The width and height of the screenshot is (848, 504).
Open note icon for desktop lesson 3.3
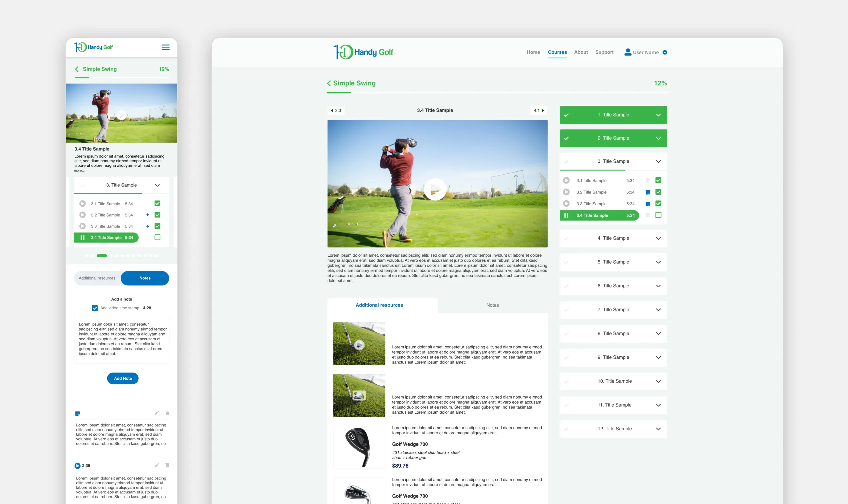tap(648, 204)
